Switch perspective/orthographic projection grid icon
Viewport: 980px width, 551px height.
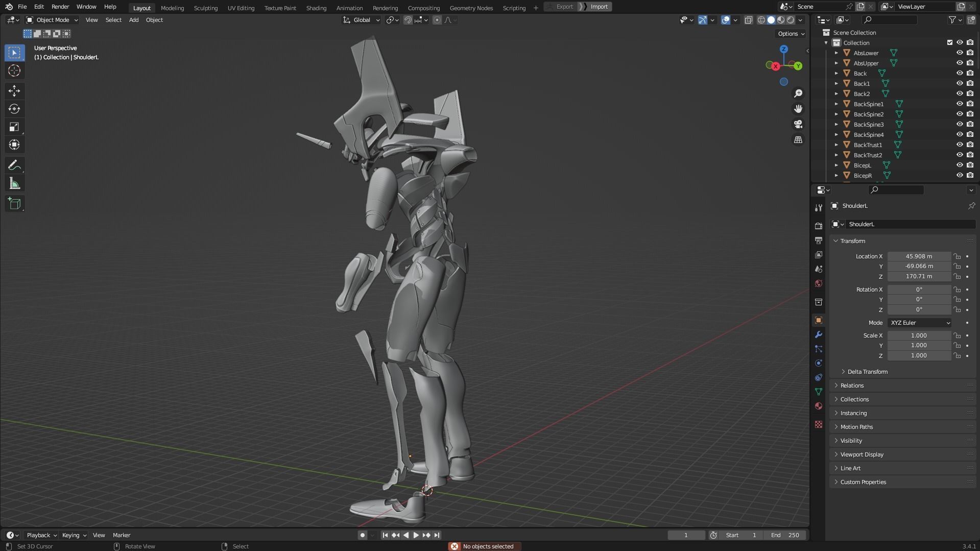[798, 139]
